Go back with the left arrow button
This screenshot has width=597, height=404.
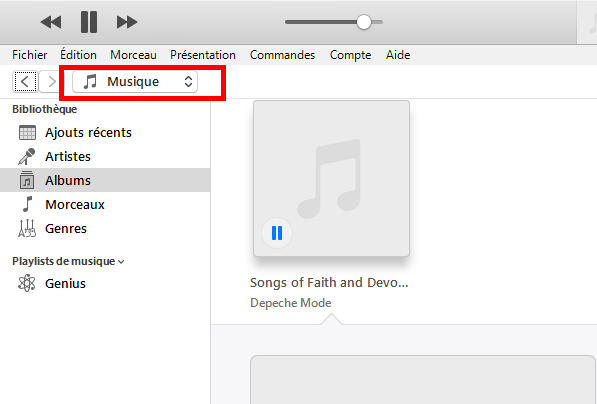[25, 81]
